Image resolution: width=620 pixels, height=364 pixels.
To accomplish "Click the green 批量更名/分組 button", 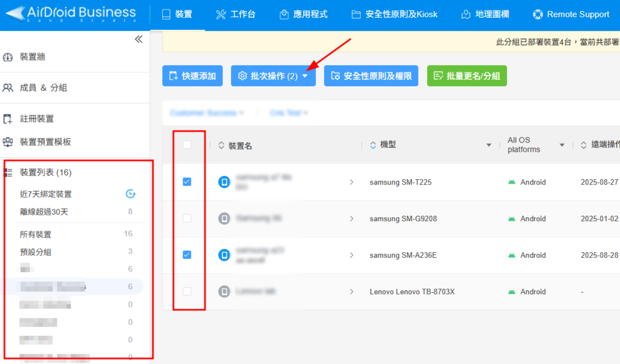I will [x=467, y=76].
